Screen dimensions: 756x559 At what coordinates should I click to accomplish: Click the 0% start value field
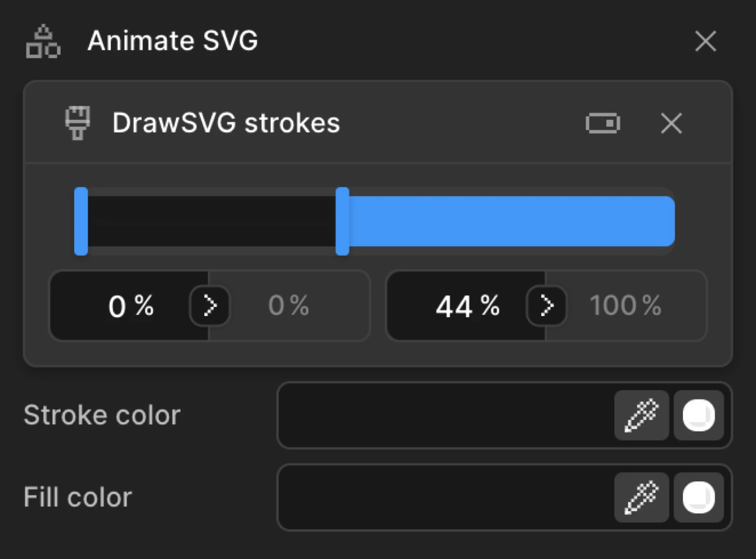pos(130,305)
